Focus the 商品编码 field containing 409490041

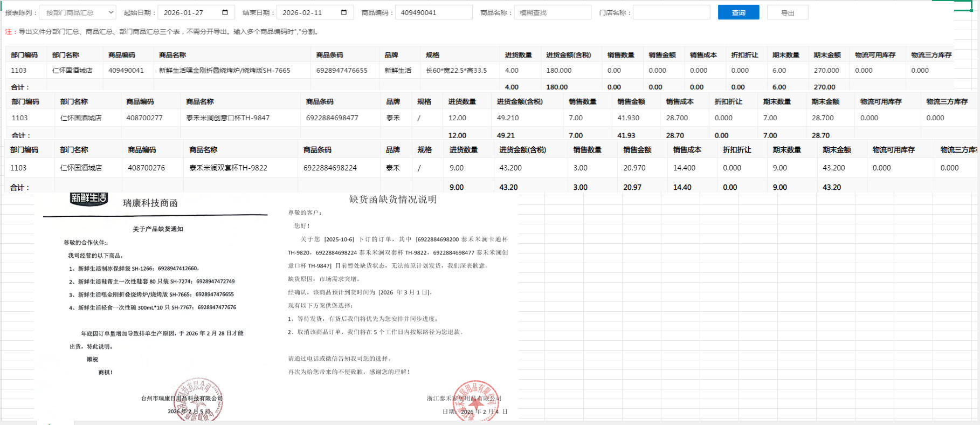pyautogui.click(x=433, y=12)
